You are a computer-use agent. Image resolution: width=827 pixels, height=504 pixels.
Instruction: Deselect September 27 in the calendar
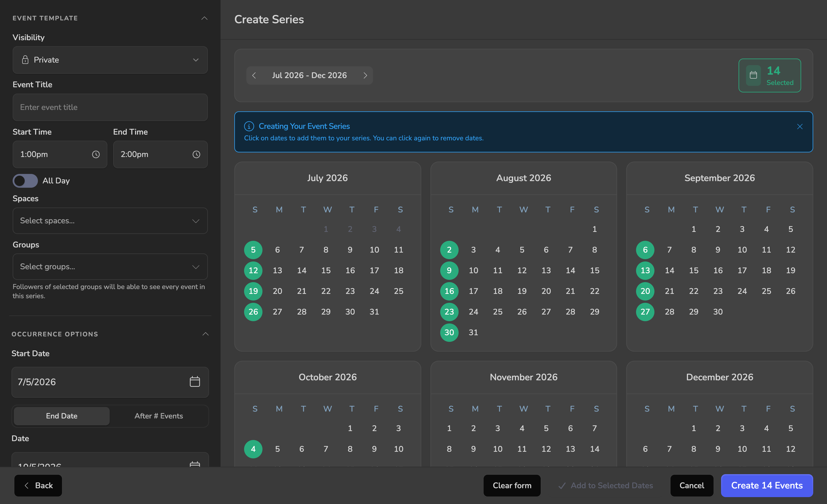pyautogui.click(x=646, y=312)
